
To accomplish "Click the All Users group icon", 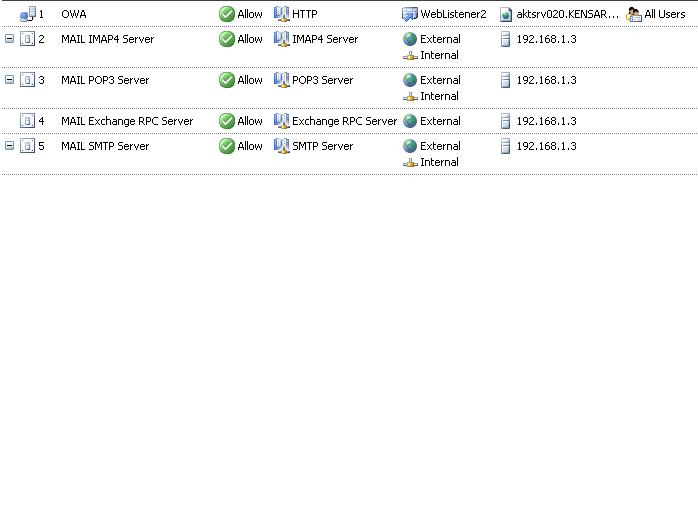I will tap(633, 14).
